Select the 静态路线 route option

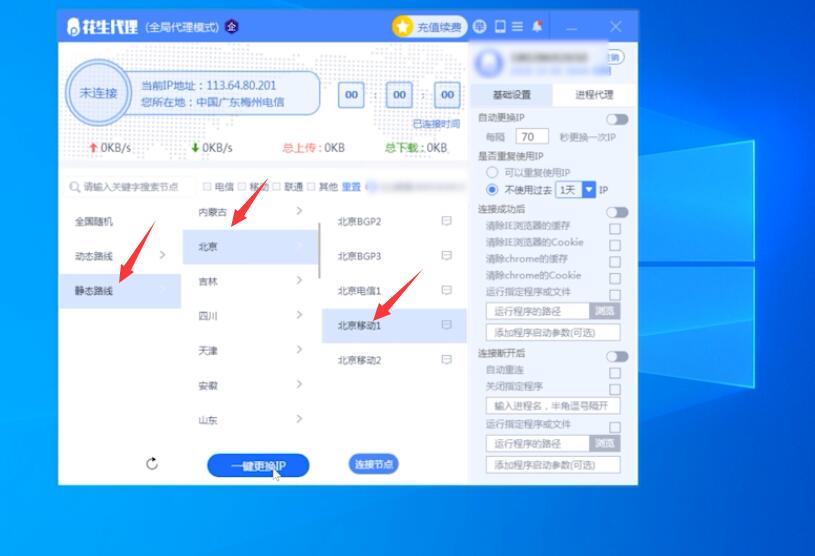point(120,291)
